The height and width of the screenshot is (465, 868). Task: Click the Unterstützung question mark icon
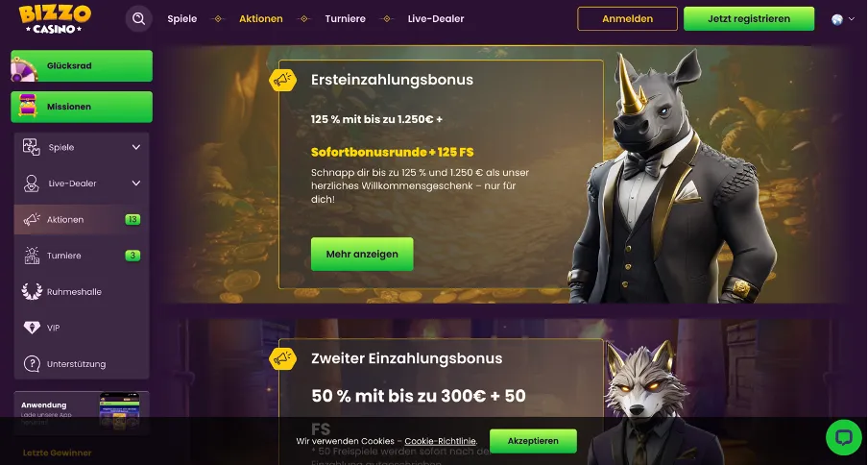pyautogui.click(x=32, y=364)
